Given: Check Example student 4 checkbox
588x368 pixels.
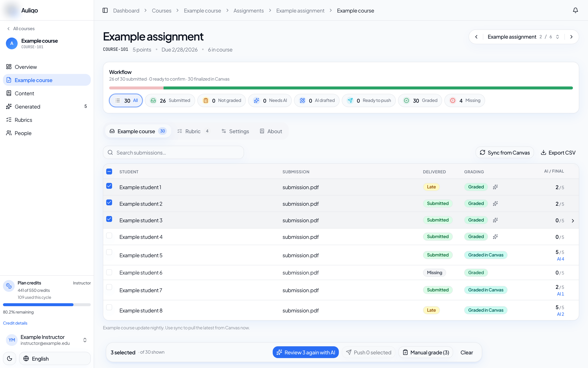Looking at the screenshot, I should [x=109, y=236].
